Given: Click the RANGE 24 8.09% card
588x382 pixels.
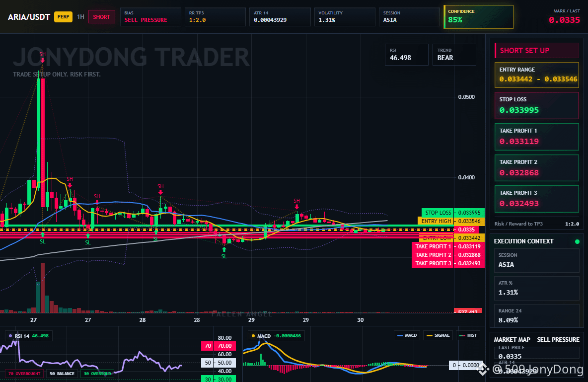Looking at the screenshot, I should (x=537, y=315).
